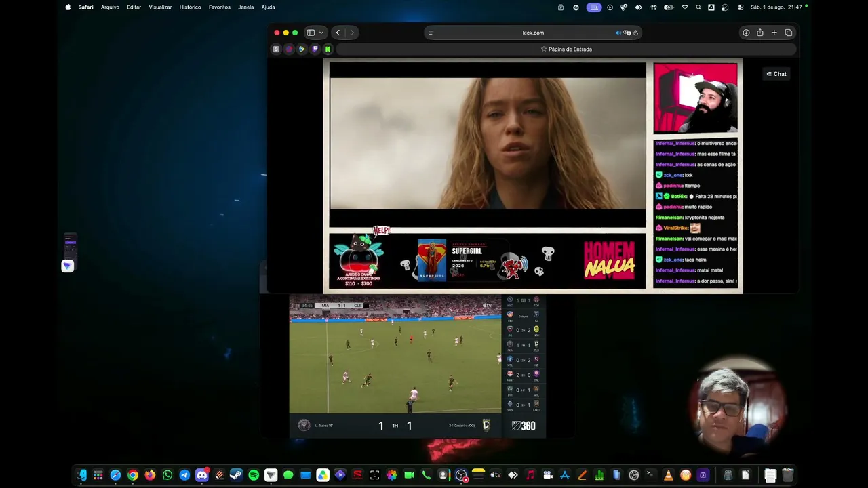Click the MLS 360 logo

(524, 426)
